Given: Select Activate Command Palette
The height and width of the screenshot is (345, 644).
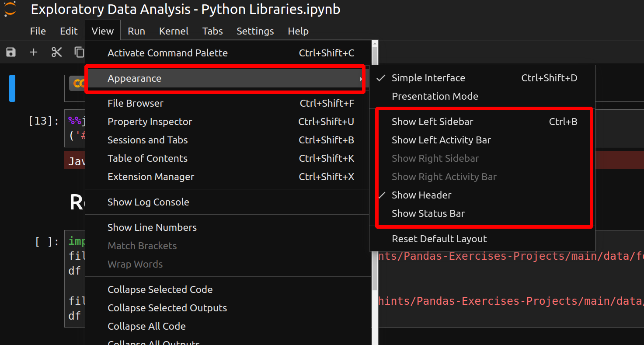Looking at the screenshot, I should point(167,52).
